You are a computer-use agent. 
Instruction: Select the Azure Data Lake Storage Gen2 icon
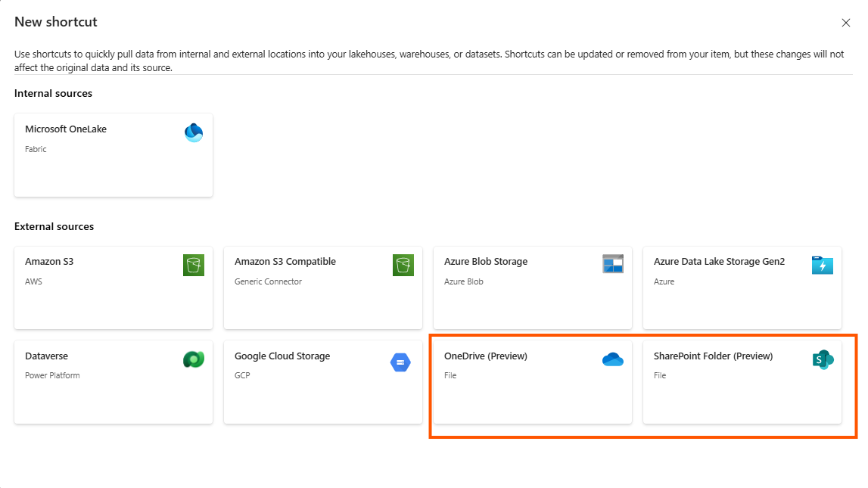[823, 265]
